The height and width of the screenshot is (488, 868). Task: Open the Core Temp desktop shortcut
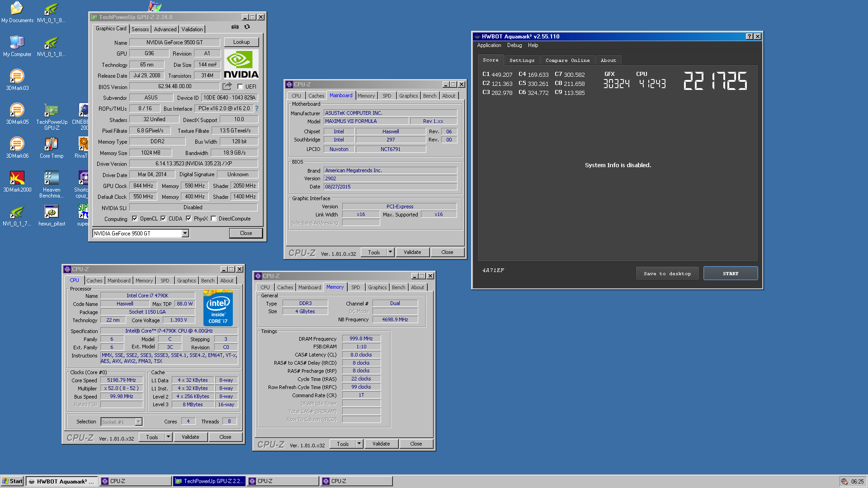tap(52, 148)
